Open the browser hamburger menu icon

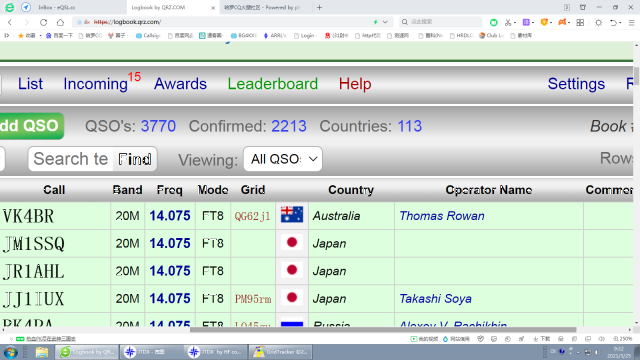click(631, 22)
